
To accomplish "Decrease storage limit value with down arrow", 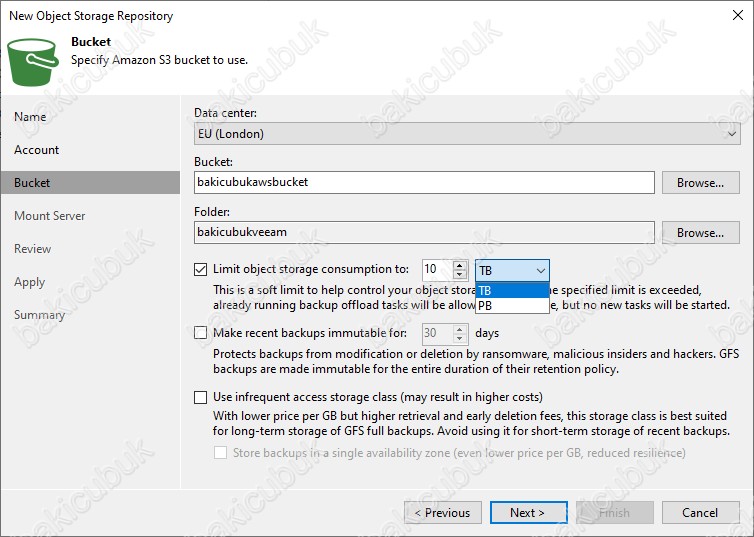I will coord(460,275).
